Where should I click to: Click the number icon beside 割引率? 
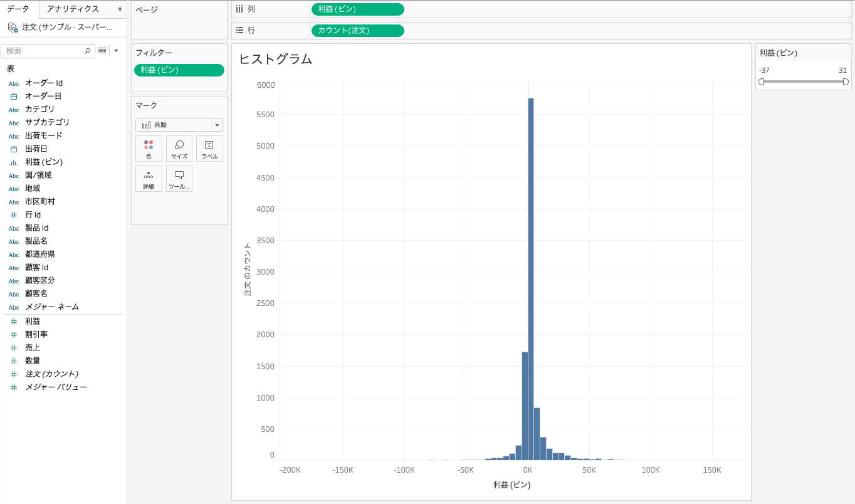(14, 335)
